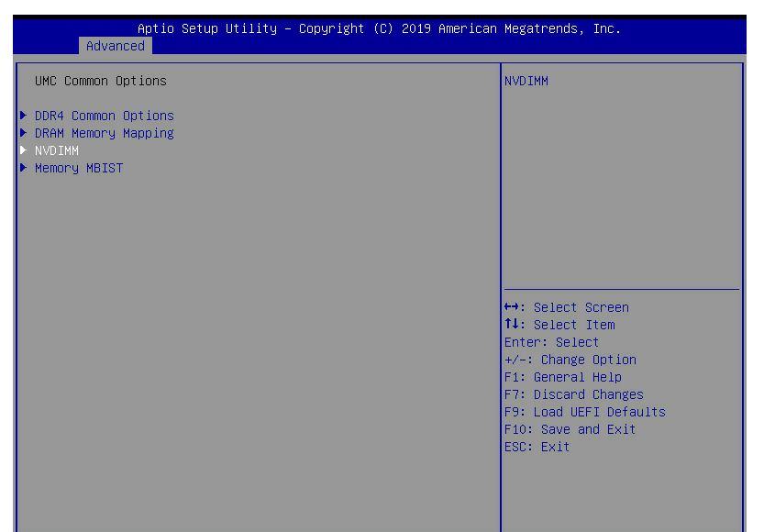Click the F7: Discard Changes hint
The height and width of the screenshot is (532, 775).
click(574, 394)
